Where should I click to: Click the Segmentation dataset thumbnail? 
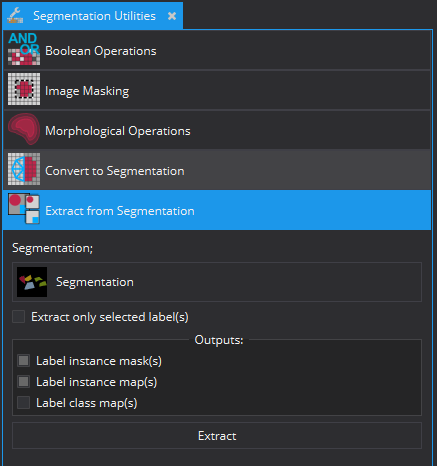point(32,282)
